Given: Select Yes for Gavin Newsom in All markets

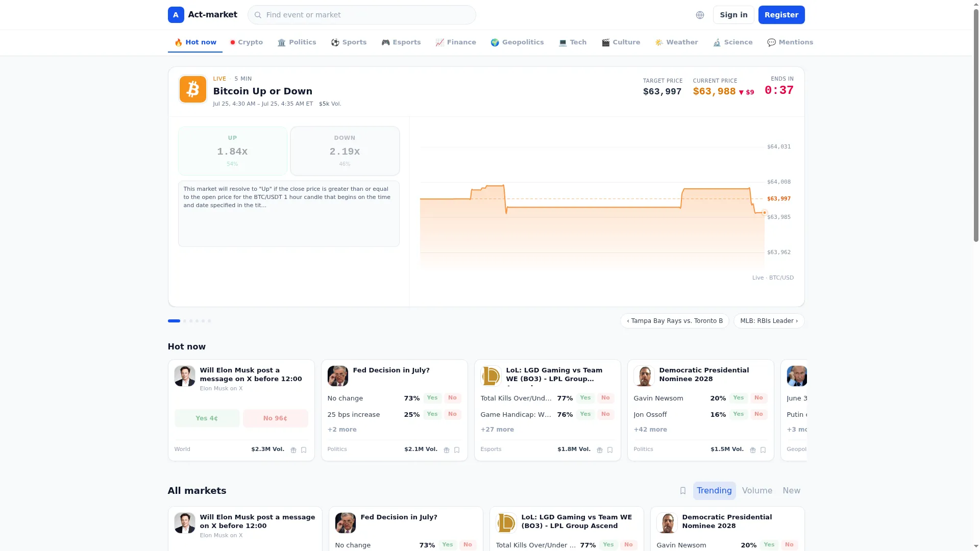Looking at the screenshot, I should click(x=769, y=545).
